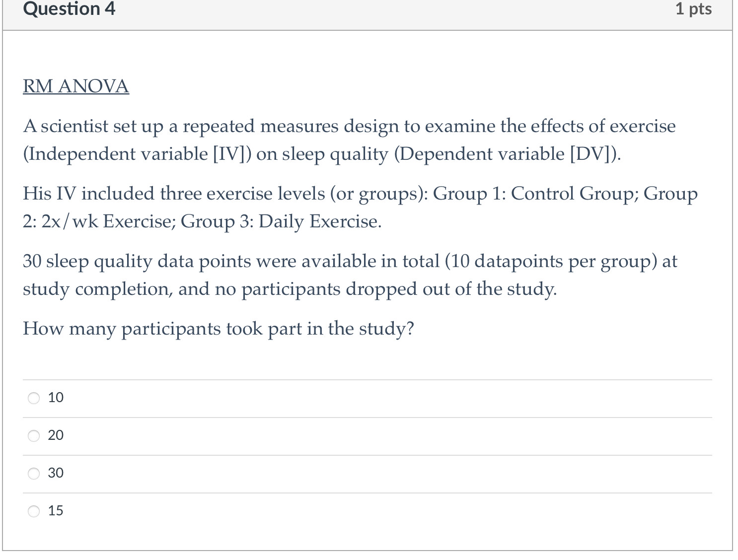Image resolution: width=738 pixels, height=560 pixels.
Task: Click the Question 4 header
Action: coord(69,9)
